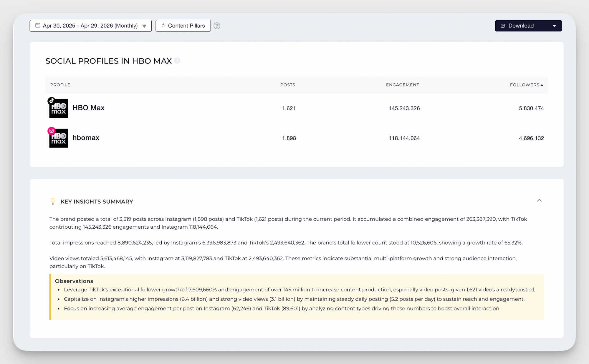The width and height of the screenshot is (589, 364).
Task: Click followers value 4.696.132
Action: 531,138
